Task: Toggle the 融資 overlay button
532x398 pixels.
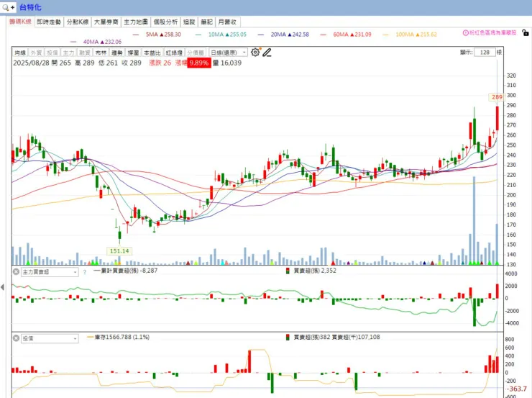Action: click(x=85, y=53)
